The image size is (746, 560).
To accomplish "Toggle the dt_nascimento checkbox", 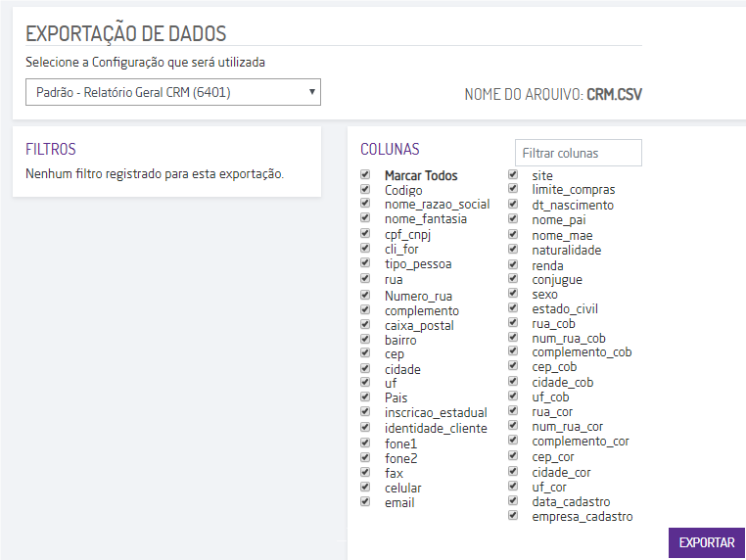I will (x=513, y=204).
